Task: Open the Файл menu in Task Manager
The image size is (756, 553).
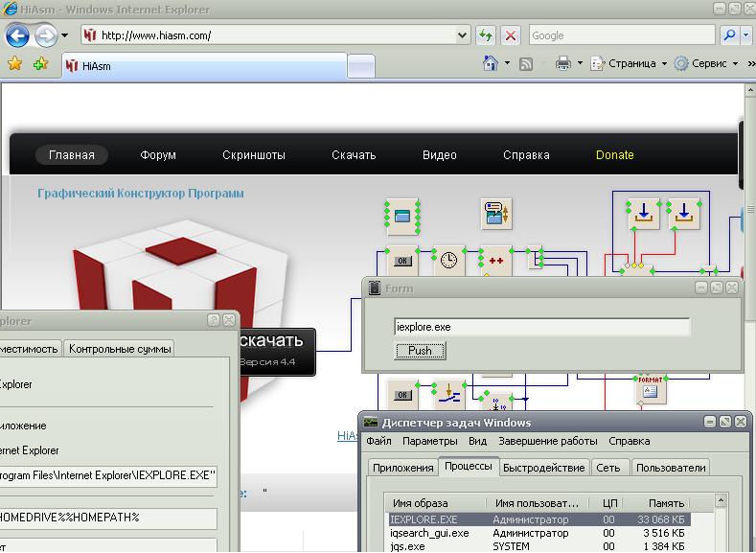Action: click(x=378, y=442)
